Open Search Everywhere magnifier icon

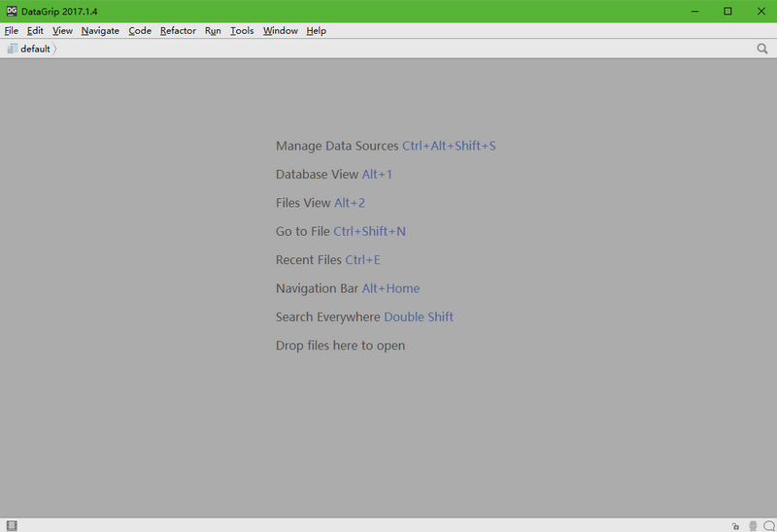[762, 49]
